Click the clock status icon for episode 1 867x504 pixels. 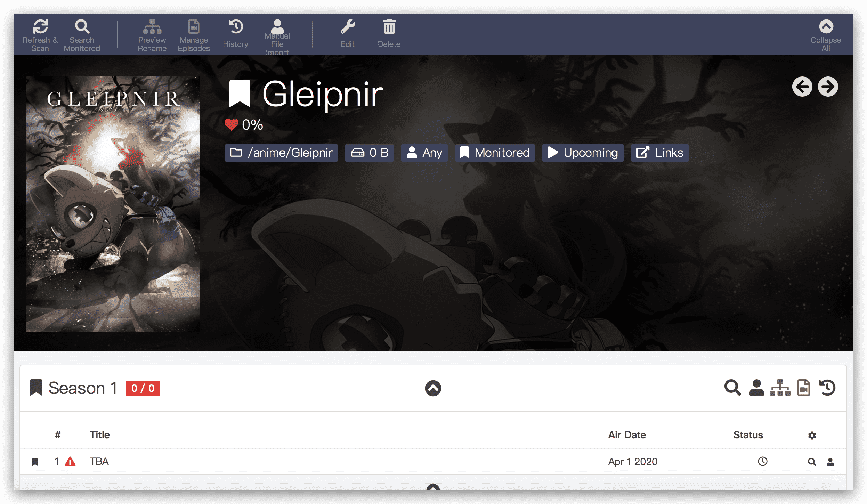(763, 461)
